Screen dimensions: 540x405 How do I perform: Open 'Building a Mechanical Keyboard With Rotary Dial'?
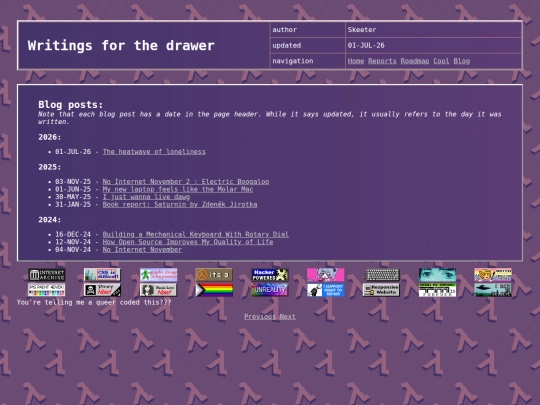[x=196, y=234]
